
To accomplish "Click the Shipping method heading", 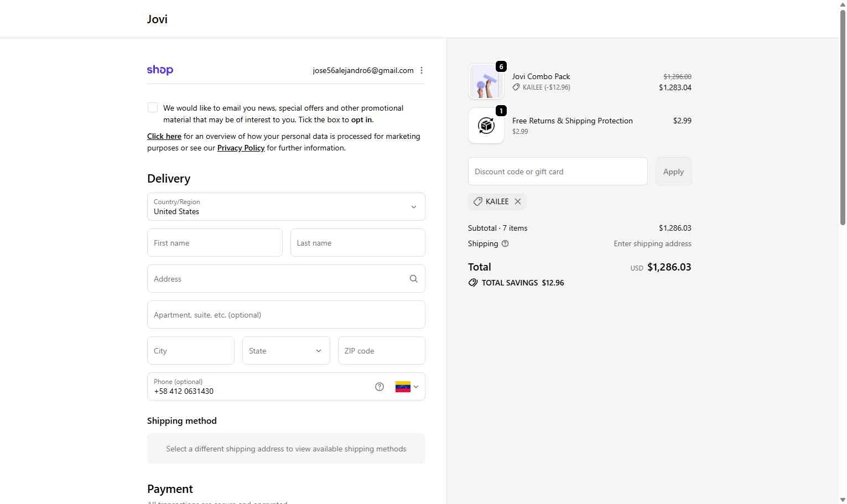I will [182, 421].
